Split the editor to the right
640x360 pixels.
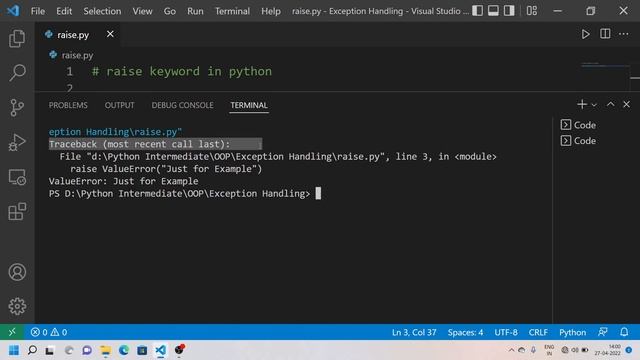pos(605,34)
